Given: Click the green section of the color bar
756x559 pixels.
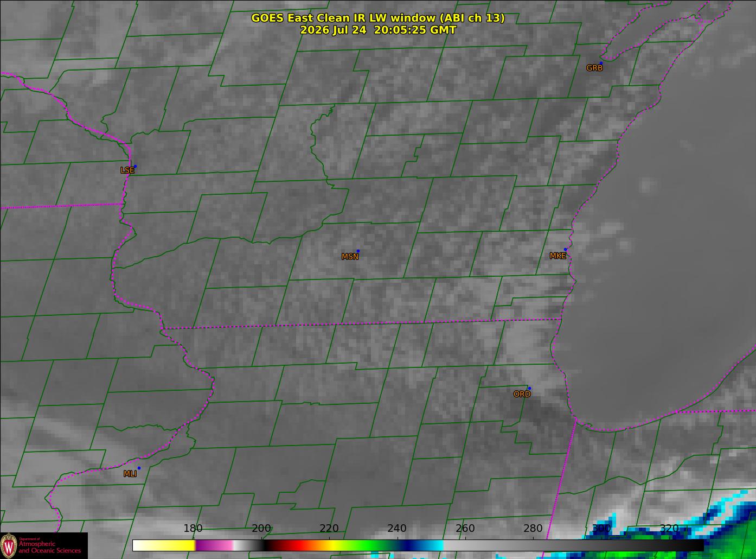Looking at the screenshot, I should [369, 545].
